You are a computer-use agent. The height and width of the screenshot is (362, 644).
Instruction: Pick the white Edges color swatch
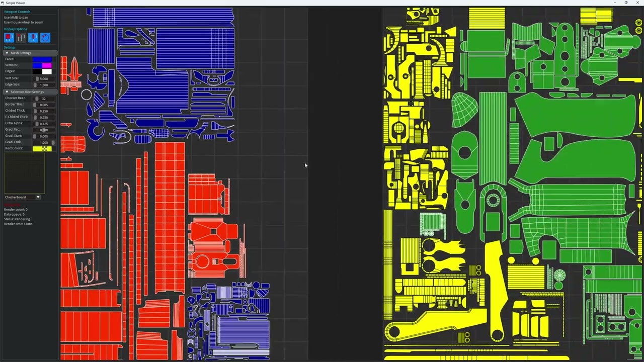pyautogui.click(x=47, y=71)
